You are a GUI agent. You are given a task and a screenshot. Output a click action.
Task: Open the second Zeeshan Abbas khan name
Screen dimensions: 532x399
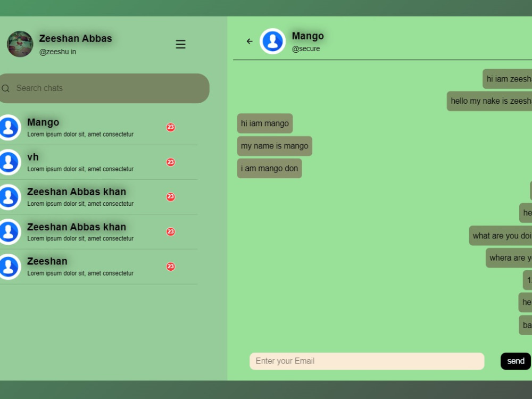point(77,227)
